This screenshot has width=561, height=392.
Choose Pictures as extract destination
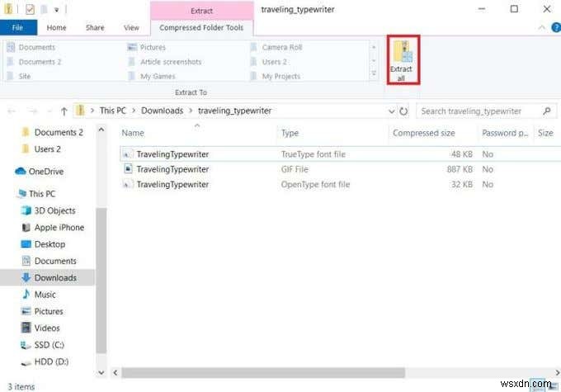(x=147, y=47)
